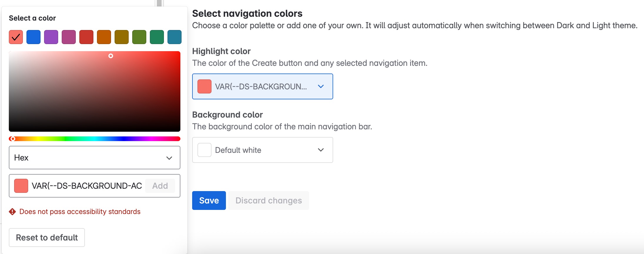644x254 pixels.
Task: Click the hue rainbow slider bar
Action: point(95,139)
